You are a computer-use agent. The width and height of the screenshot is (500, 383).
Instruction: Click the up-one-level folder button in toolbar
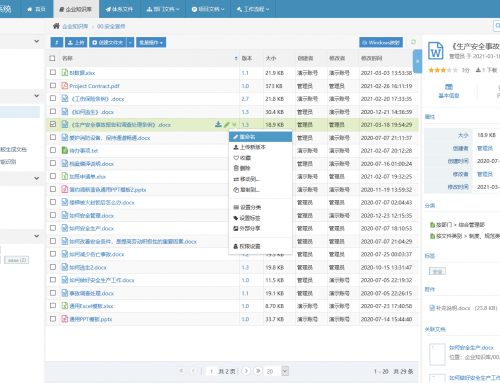(57, 42)
